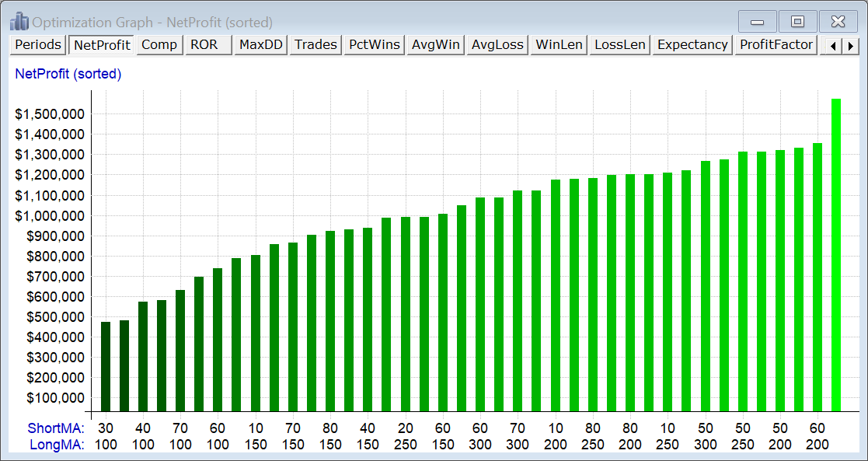The width and height of the screenshot is (868, 461).
Task: Open the AvgWin tab
Action: coord(435,45)
